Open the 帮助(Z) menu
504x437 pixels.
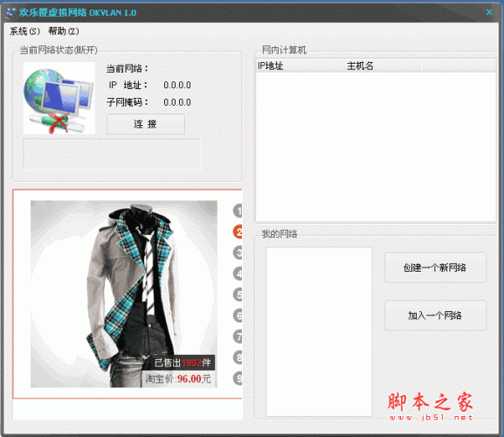[63, 31]
